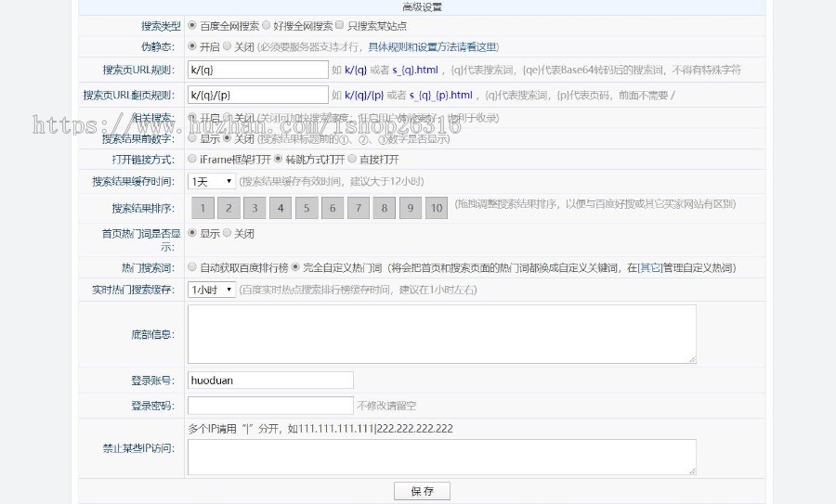Choose 显示 for 搜索结果前数字
The image size is (836, 504).
192,138
